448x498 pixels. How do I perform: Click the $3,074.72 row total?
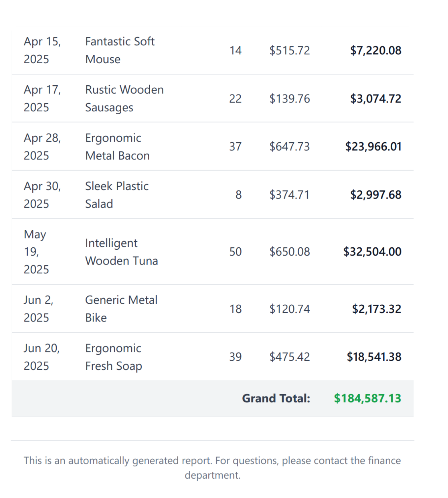376,98
